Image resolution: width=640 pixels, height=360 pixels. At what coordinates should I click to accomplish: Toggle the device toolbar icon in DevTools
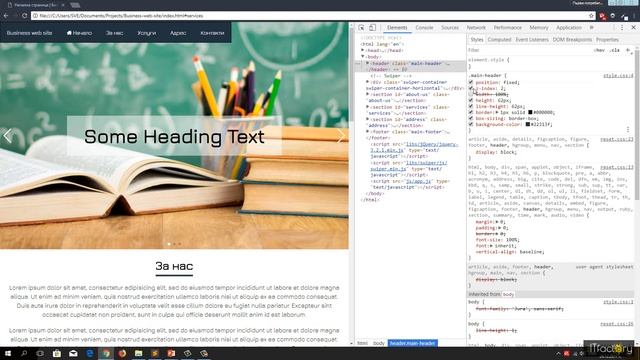coord(372,27)
